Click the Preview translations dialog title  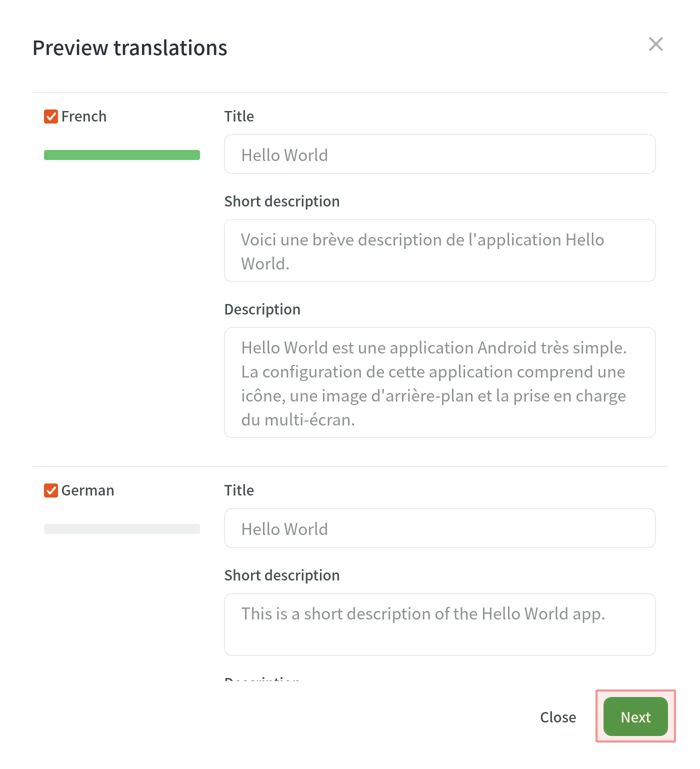[x=129, y=47]
